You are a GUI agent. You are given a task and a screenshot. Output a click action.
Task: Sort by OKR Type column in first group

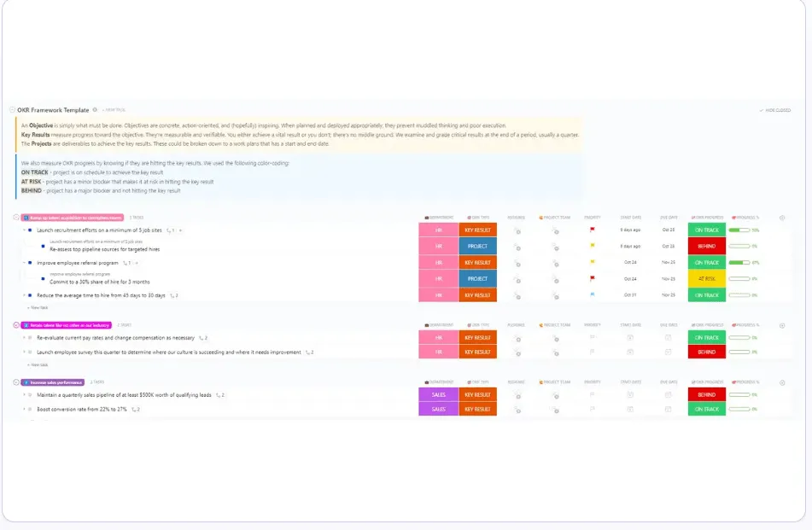(478, 218)
